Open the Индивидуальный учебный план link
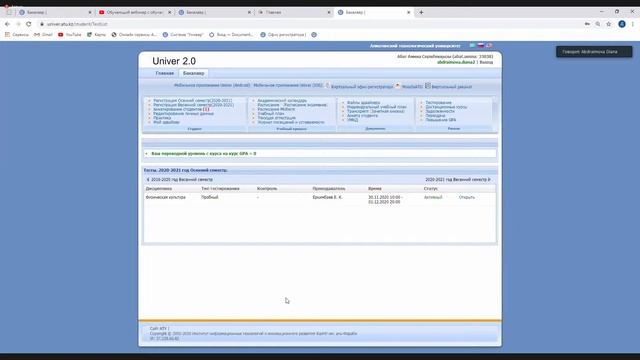The image size is (640, 360). pos(377,107)
